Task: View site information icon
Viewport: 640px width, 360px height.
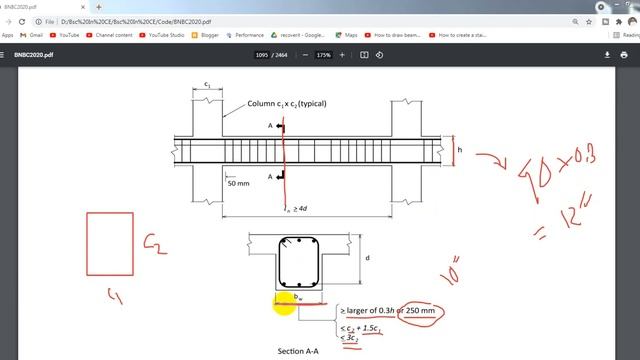Action: pyautogui.click(x=38, y=22)
